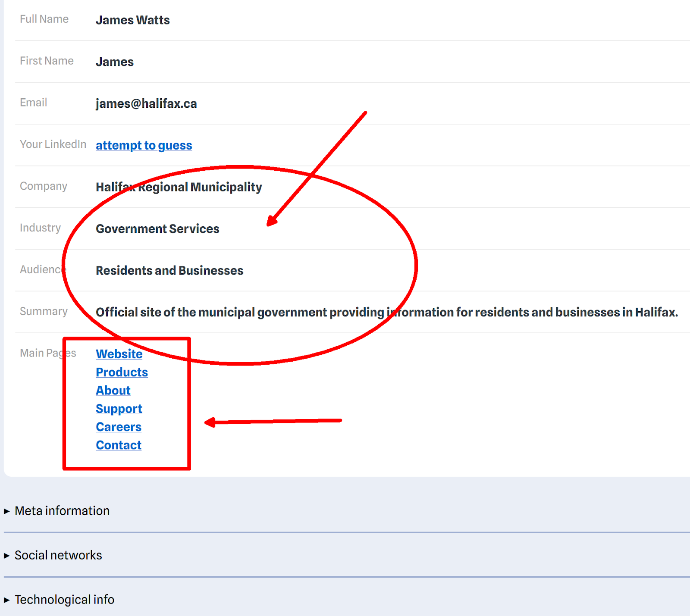The image size is (690, 616).
Task: Click the Government Services industry value
Action: tap(157, 229)
